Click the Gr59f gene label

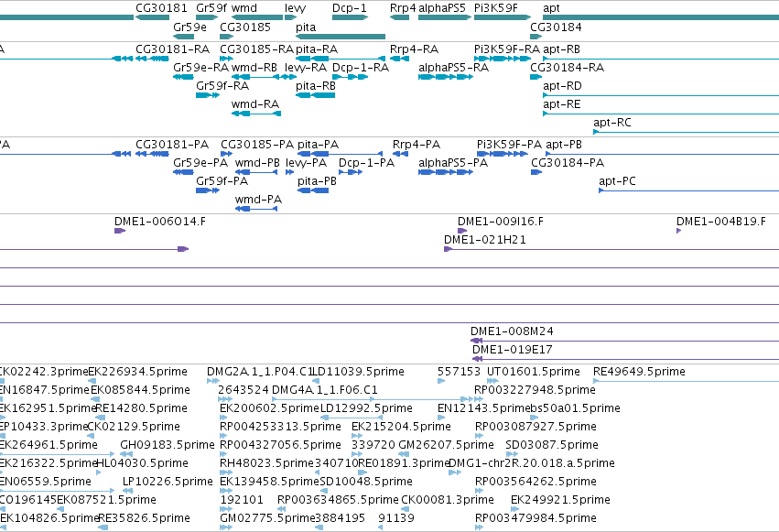(x=211, y=8)
